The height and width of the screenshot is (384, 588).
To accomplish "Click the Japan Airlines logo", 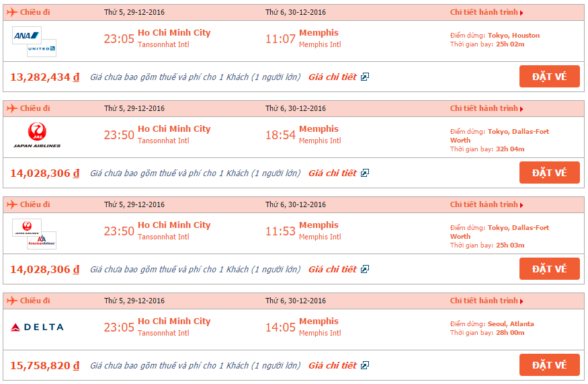I will pos(37,135).
